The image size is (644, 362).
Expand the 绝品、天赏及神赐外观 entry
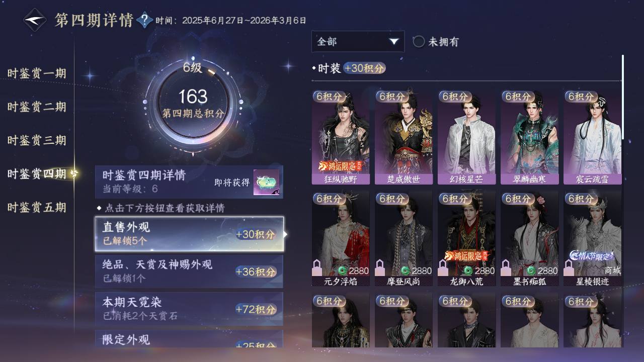pos(189,271)
